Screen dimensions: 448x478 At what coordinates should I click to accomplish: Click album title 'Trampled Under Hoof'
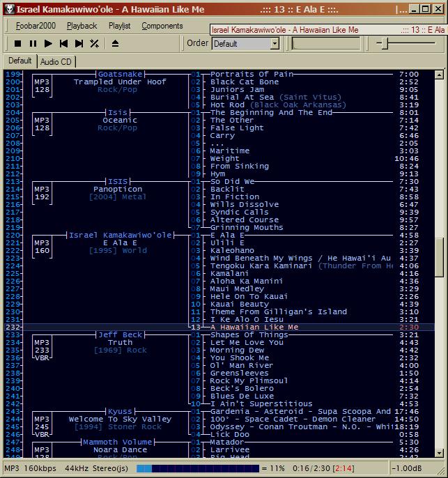click(x=120, y=82)
